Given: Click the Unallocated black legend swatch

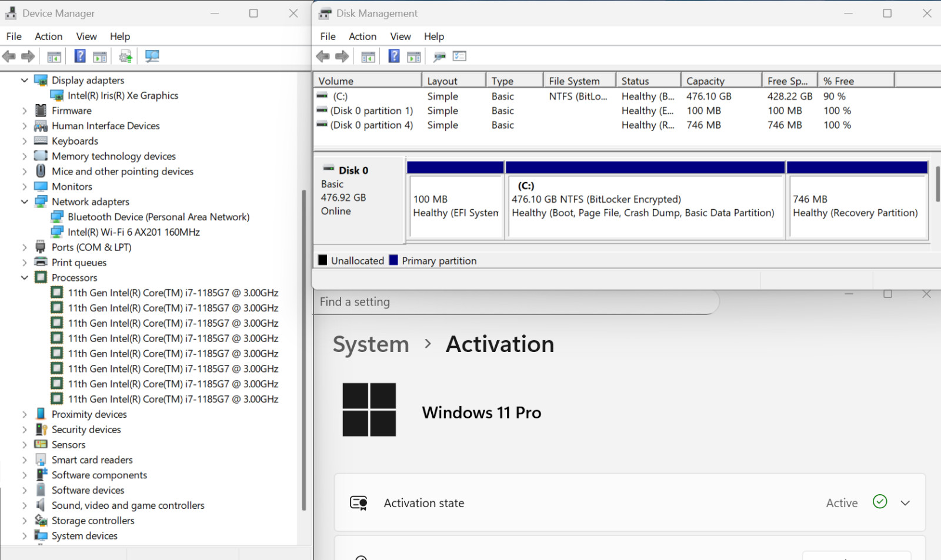Looking at the screenshot, I should coord(323,260).
